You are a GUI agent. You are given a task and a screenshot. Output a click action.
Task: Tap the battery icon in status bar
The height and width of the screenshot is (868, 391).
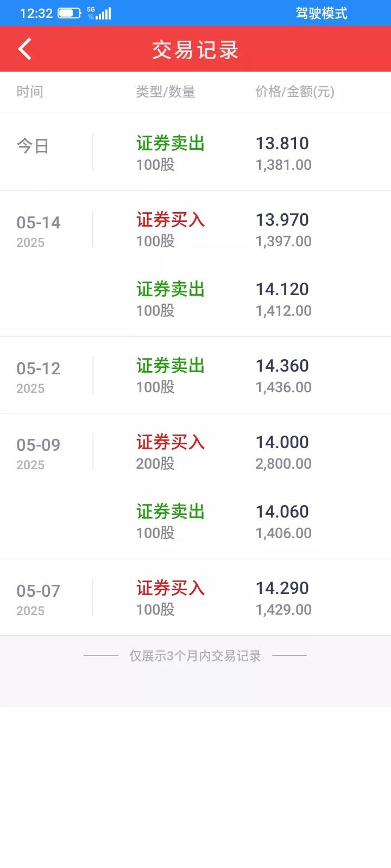coord(69,13)
